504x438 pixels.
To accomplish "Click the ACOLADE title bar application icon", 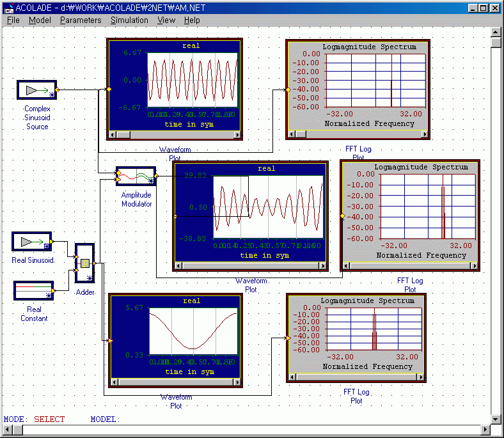I will click(x=8, y=8).
